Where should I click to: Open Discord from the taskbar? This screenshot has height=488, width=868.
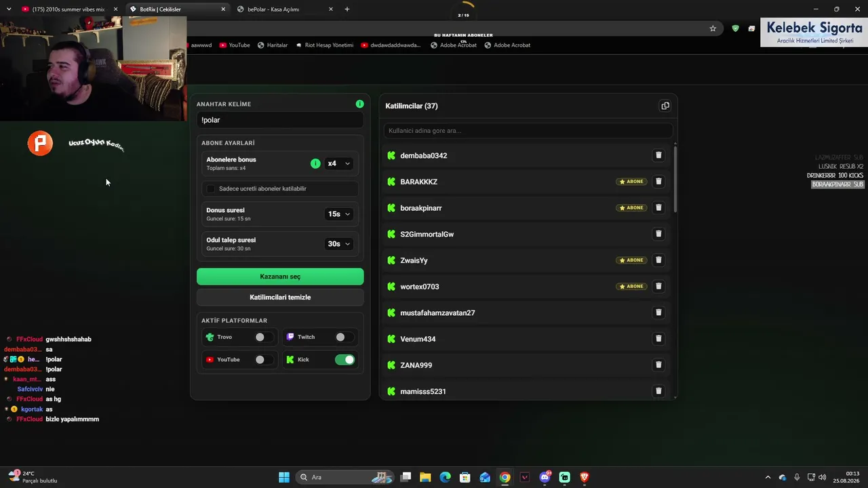(545, 477)
